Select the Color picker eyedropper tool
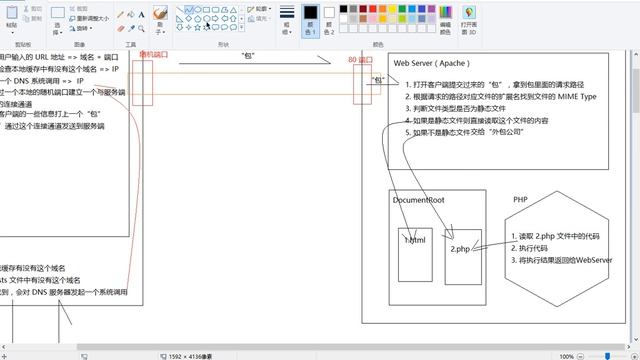Screen dimensions: 640x360 tap(131, 28)
